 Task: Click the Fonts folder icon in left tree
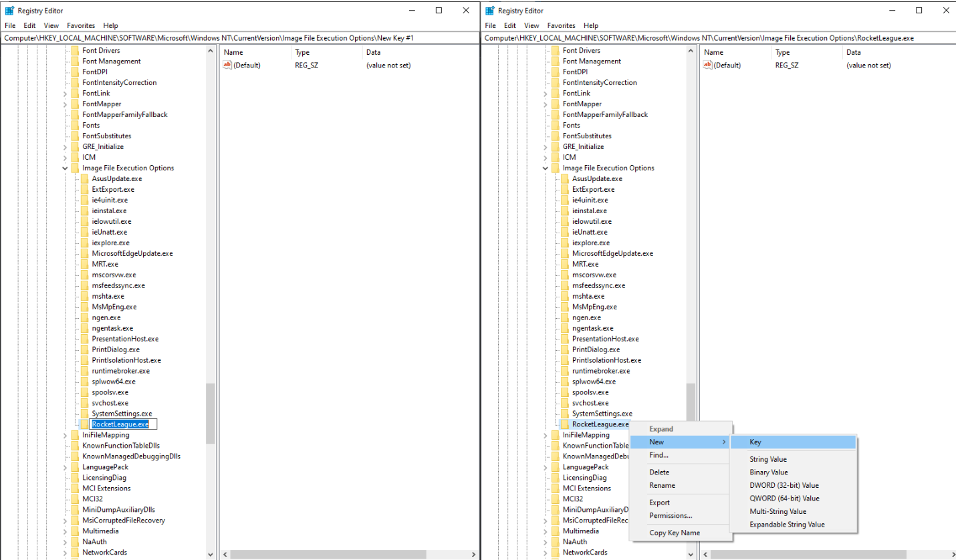(76, 125)
